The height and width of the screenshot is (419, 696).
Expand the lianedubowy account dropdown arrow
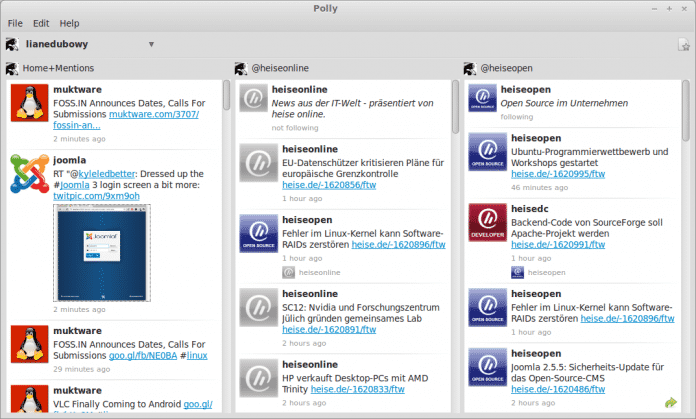[151, 44]
